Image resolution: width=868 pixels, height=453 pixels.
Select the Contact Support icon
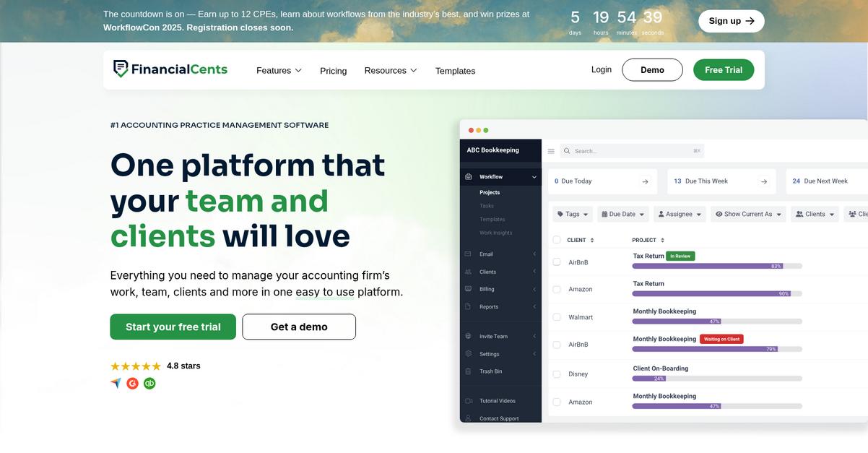[467, 418]
